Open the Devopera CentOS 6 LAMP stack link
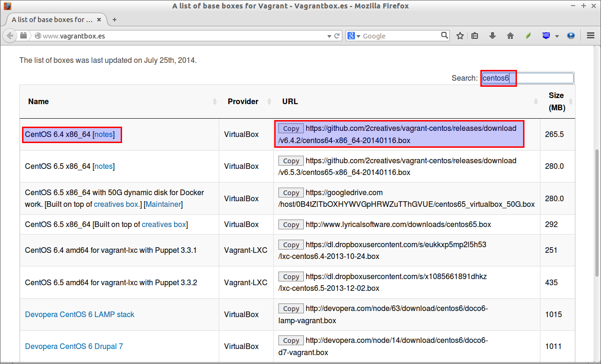The height and width of the screenshot is (364, 601). click(80, 314)
